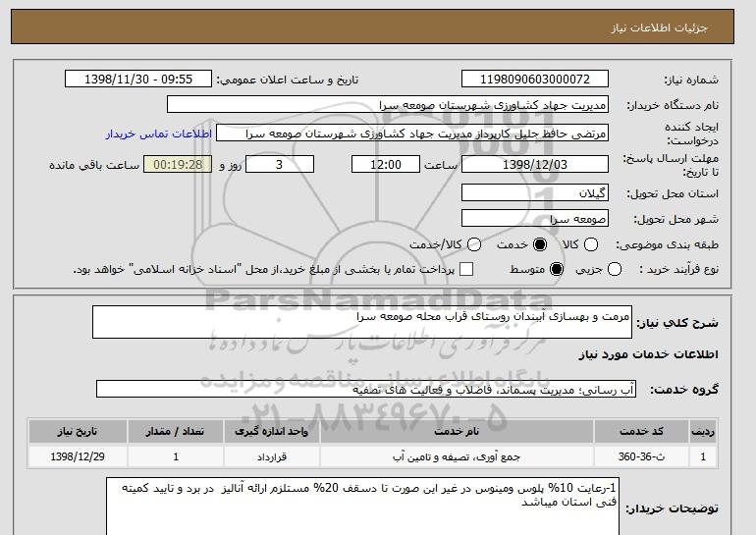Click the تاریخ و ساعت اعلان عمومی label

pyautogui.click(x=288, y=80)
